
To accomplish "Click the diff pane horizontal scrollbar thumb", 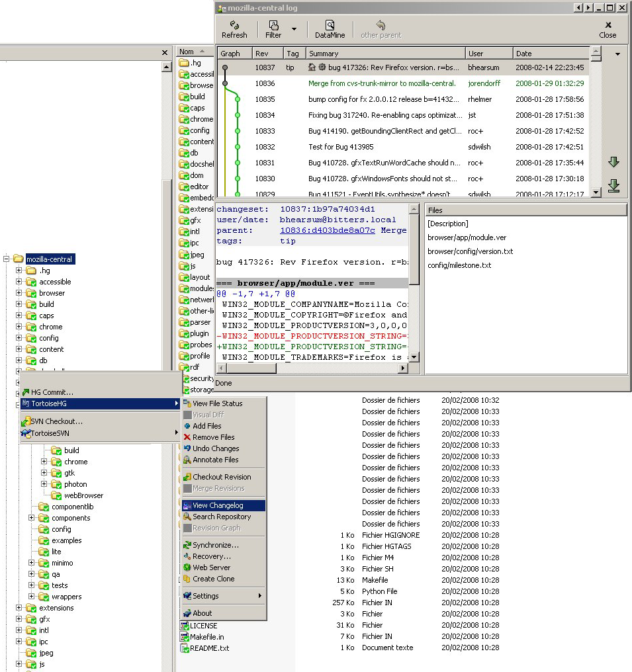I will [x=251, y=368].
